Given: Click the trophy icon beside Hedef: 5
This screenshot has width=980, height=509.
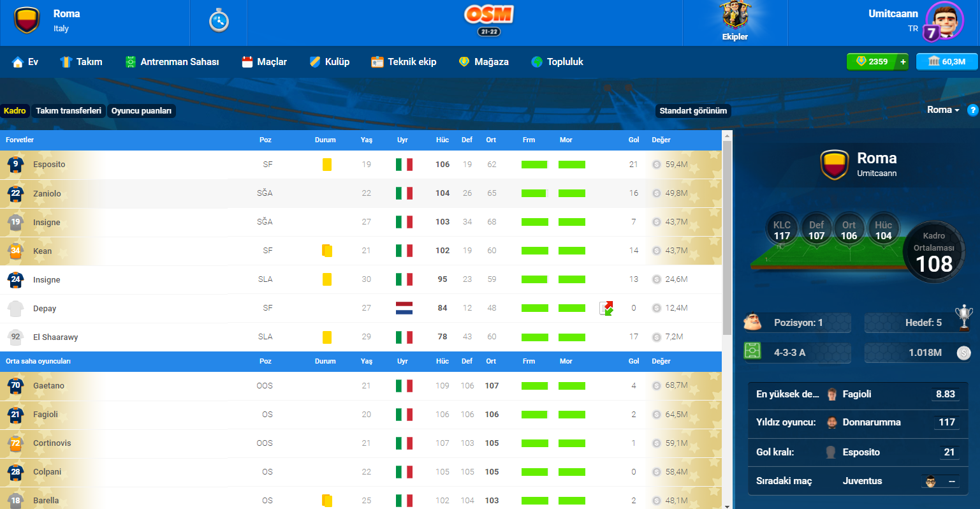Looking at the screenshot, I should (x=963, y=318).
